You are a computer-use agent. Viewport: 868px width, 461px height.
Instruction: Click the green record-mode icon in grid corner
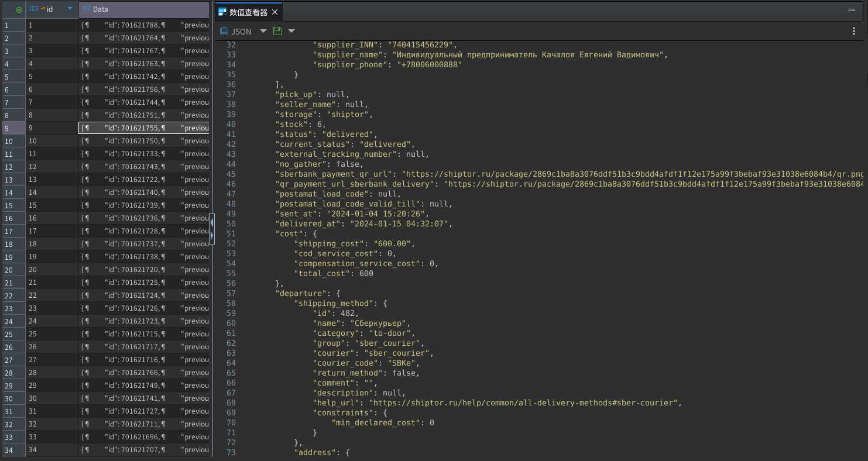pyautogui.click(x=19, y=9)
